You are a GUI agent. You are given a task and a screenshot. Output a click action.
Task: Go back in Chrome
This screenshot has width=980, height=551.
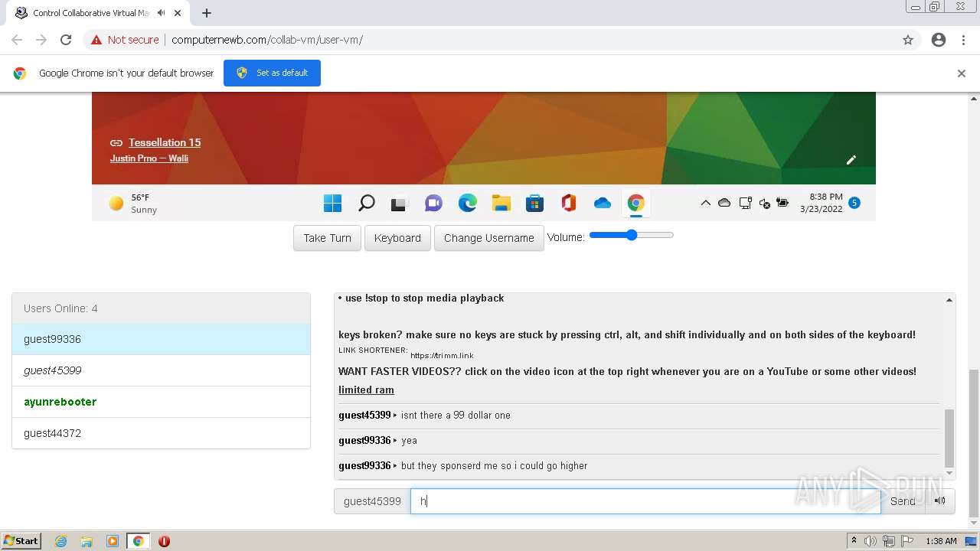pyautogui.click(x=17, y=40)
